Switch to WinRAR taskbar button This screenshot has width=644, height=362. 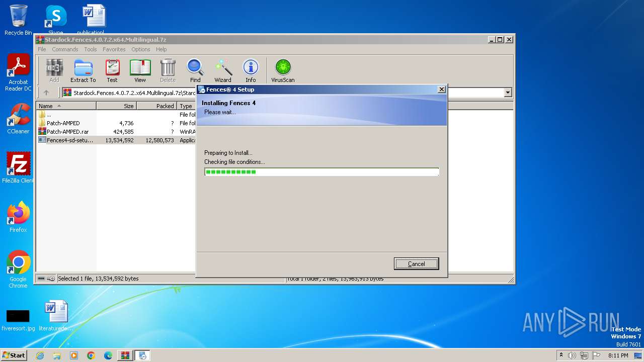click(125, 355)
